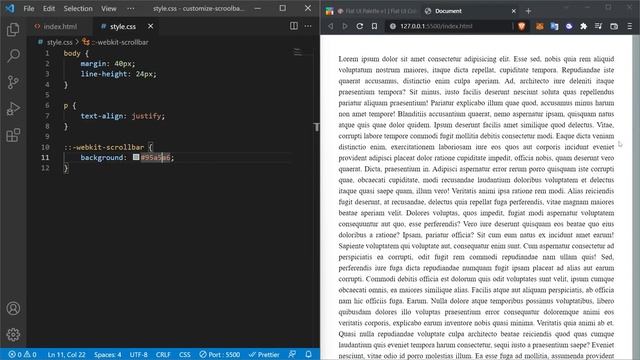Change end of line sequence CRLF
Image resolution: width=640 pixels, height=360 pixels.
tap(163, 354)
